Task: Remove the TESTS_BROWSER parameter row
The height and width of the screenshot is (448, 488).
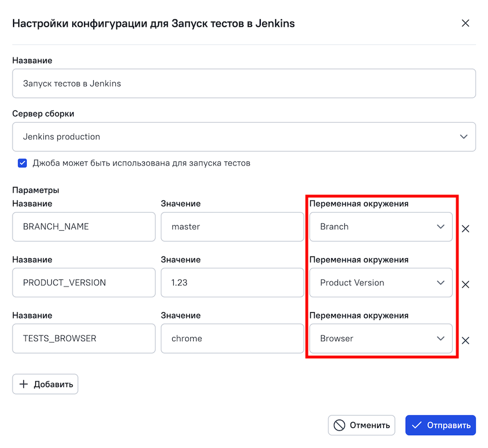Action: point(465,341)
